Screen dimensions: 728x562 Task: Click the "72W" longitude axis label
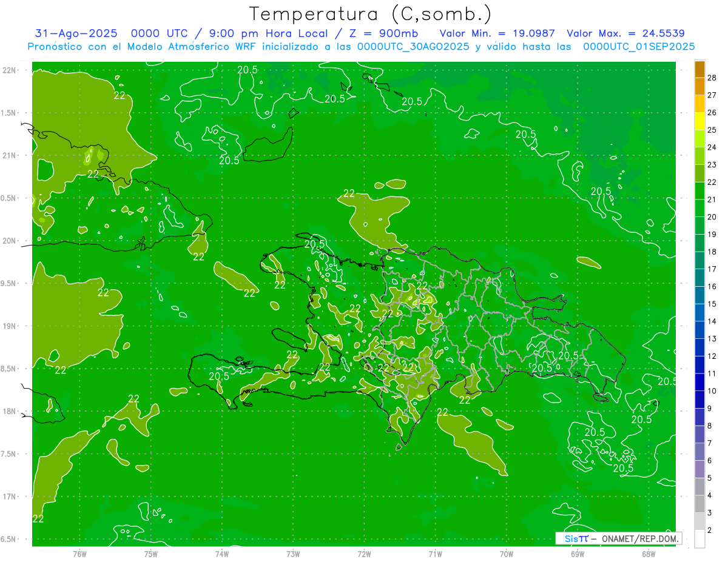(364, 554)
